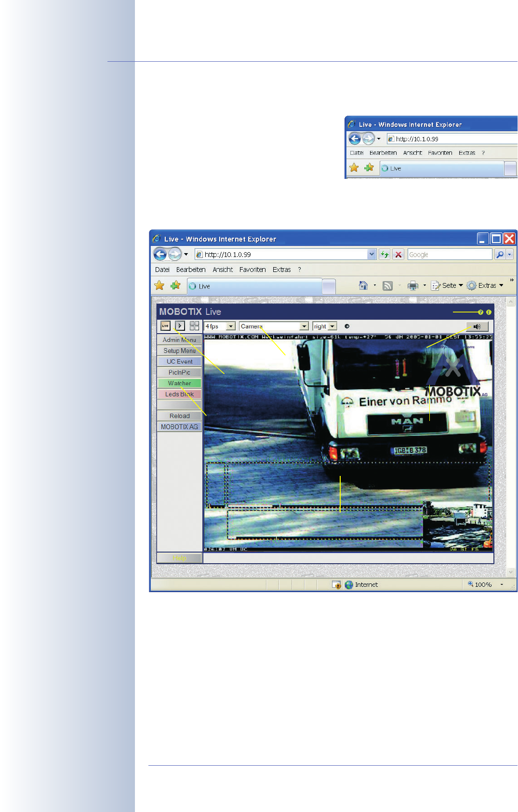Select Live tab in the small cropped browser window
Viewport: 518px width, 812px height.
(x=442, y=168)
